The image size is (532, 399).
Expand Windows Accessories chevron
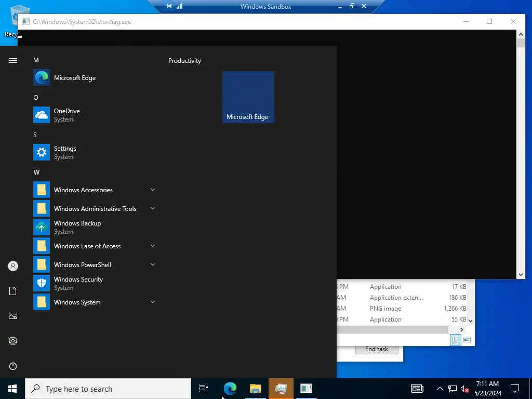coord(153,190)
